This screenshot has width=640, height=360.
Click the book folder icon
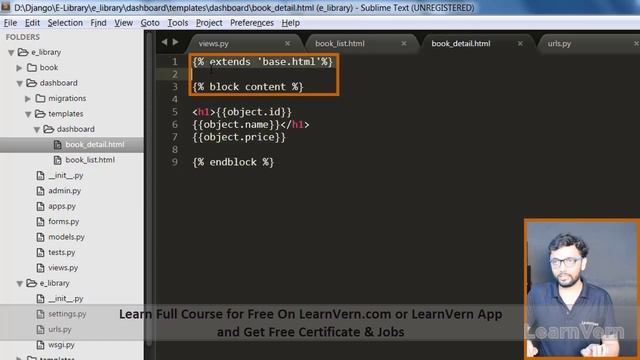32,67
